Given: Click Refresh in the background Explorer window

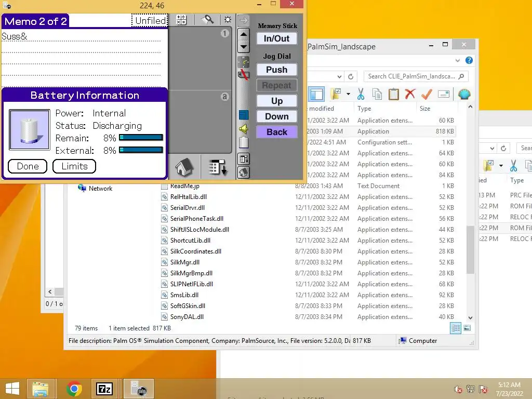Looking at the screenshot, I should click(503, 148).
